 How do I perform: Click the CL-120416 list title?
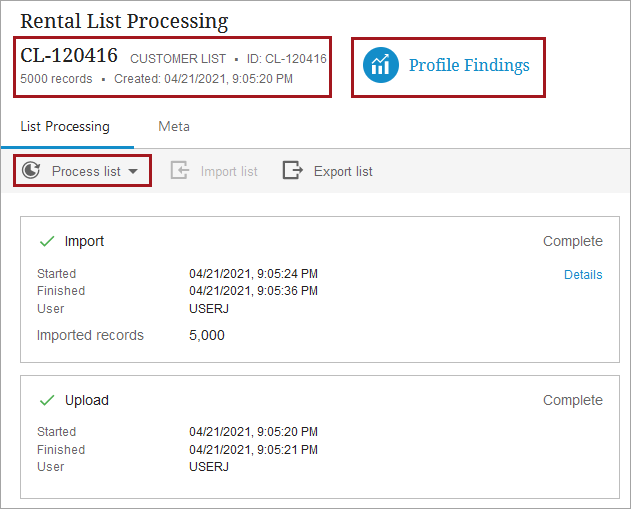69,56
